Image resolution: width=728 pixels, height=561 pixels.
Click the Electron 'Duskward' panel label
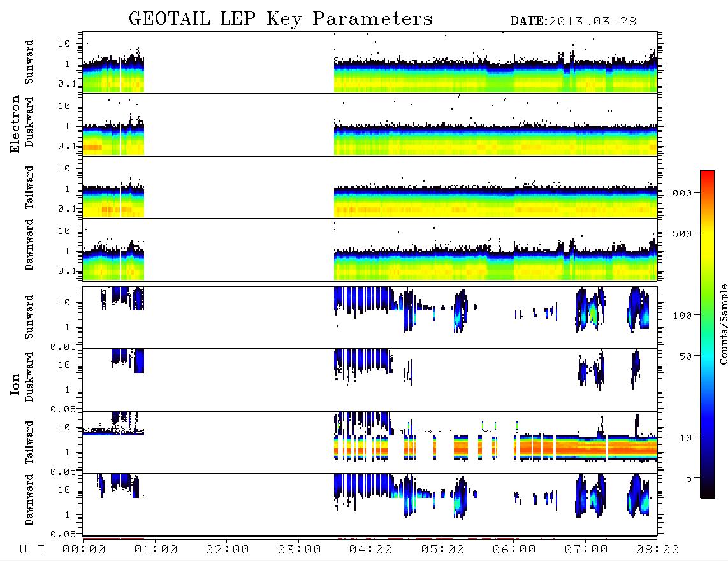(x=29, y=122)
